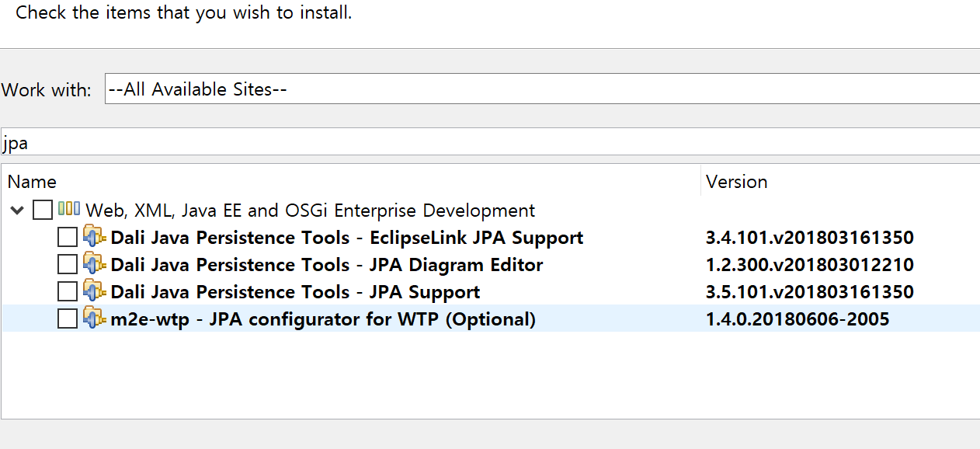Click the icon beside m2e-wtp JPA configurator
980x449 pixels.
click(93, 318)
